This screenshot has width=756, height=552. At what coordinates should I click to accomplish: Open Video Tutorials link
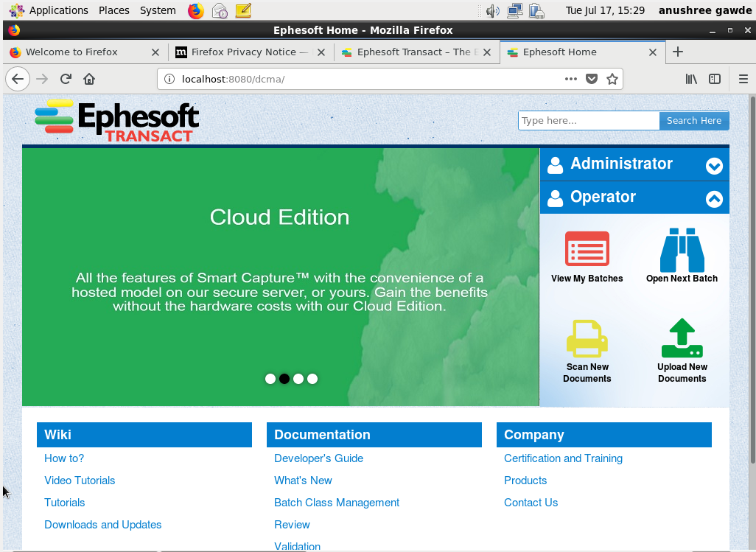click(80, 481)
